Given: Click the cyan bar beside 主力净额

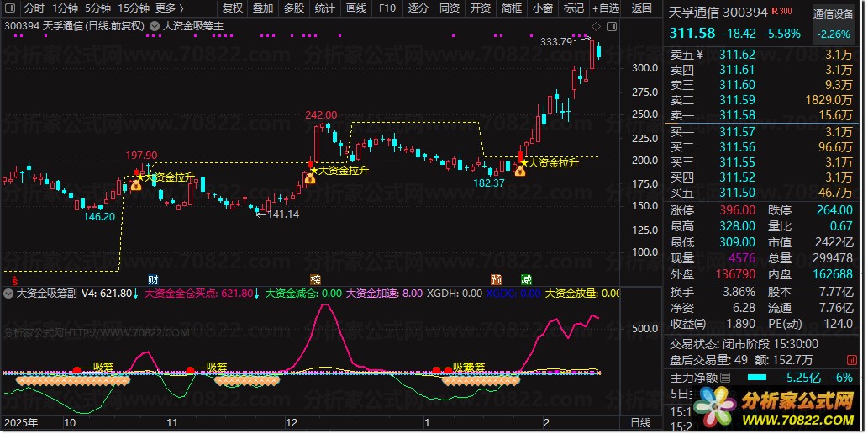Looking at the screenshot, I should (757, 378).
